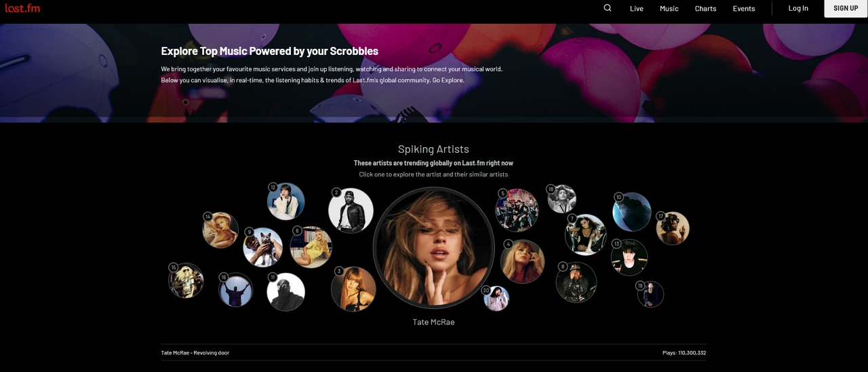The width and height of the screenshot is (868, 372).
Task: Select spiking artist bubble number 3
Action: [x=353, y=289]
